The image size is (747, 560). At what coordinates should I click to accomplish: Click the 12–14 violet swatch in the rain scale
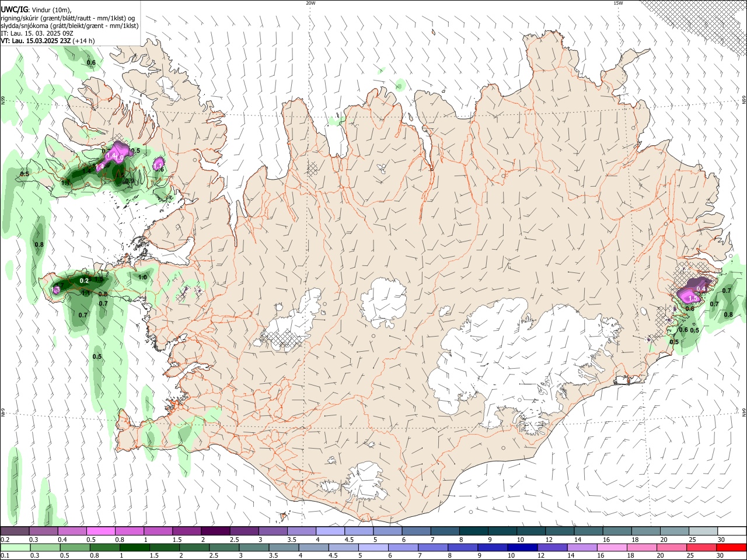point(553,547)
